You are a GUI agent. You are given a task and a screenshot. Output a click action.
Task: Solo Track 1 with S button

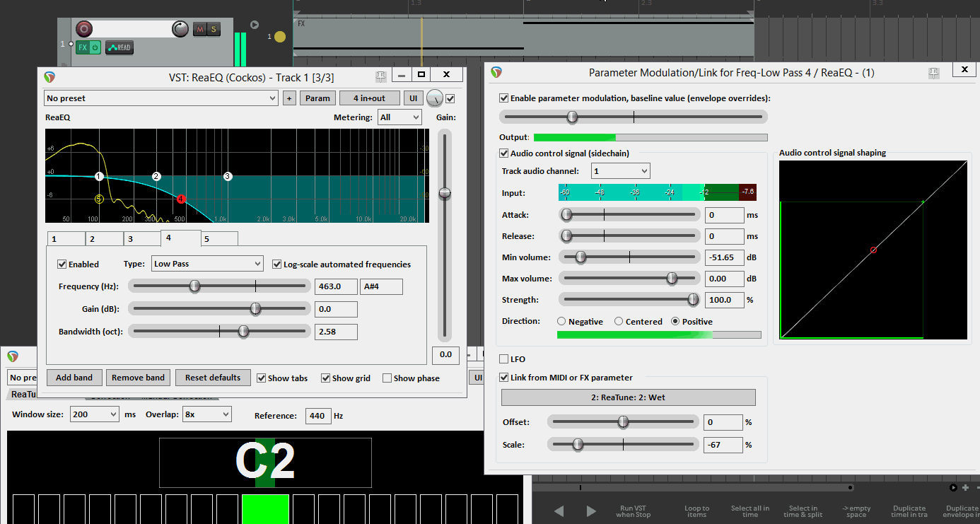pyautogui.click(x=214, y=29)
